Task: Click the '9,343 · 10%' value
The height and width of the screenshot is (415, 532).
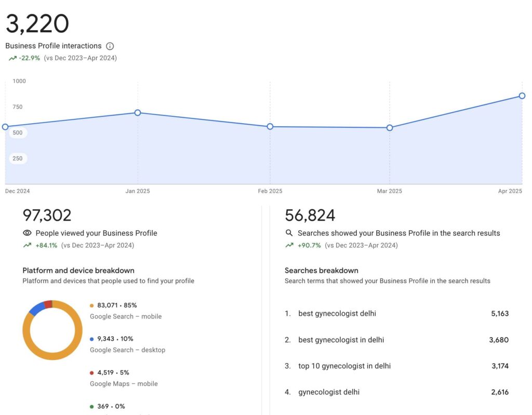Action: click(x=115, y=339)
